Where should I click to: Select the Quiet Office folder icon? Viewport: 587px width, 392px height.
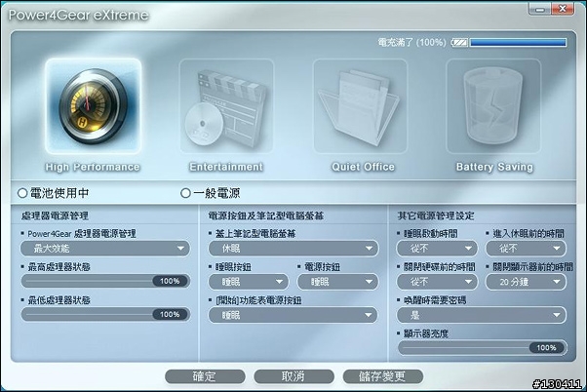click(x=360, y=106)
